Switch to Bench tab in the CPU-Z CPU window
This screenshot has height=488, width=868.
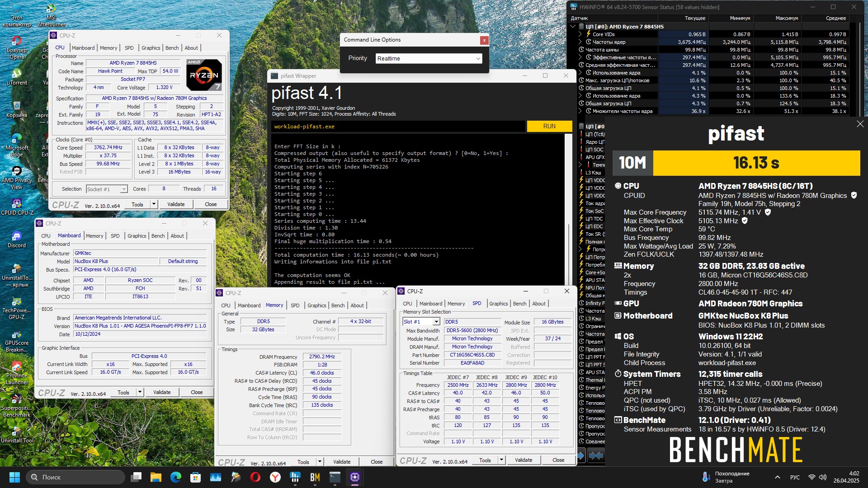pos(172,48)
